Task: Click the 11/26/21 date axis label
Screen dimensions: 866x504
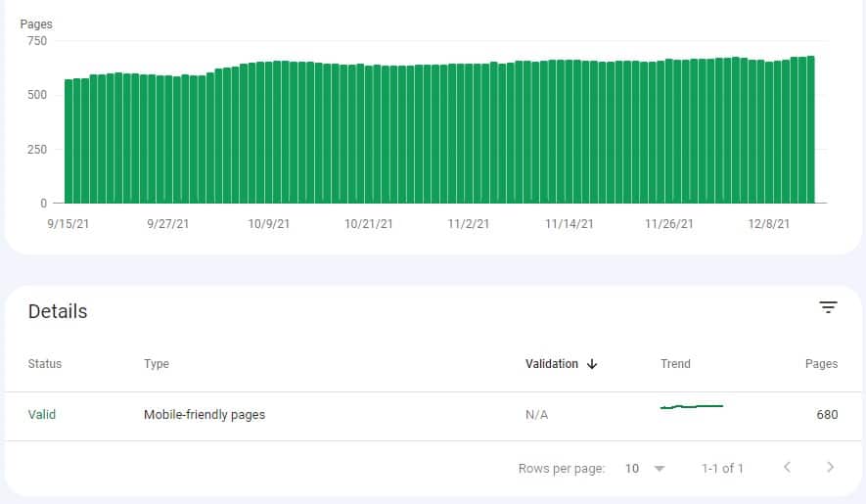Action: [x=669, y=224]
